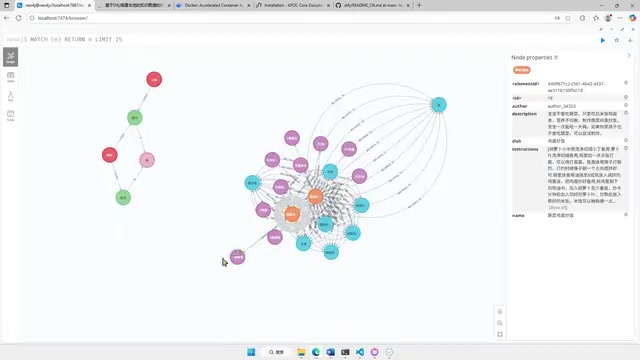Copy the elementId property value
This screenshot has width=640, height=360.
[x=626, y=83]
